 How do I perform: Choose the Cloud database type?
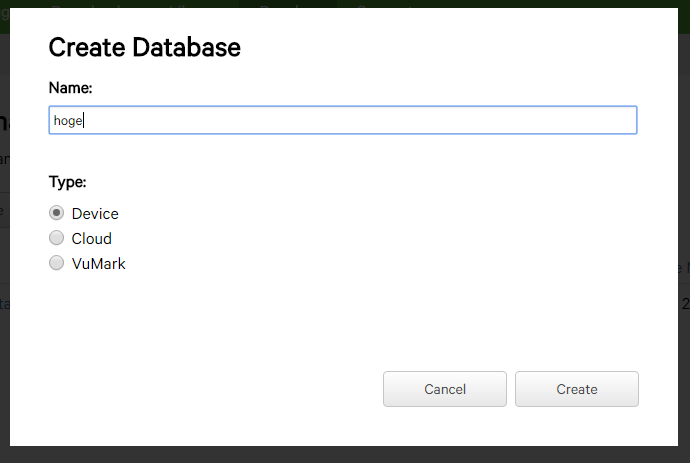(57, 238)
